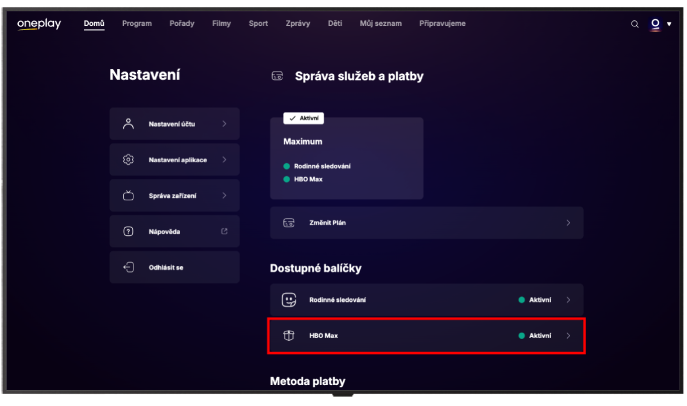
Task: Click the box icon for HBO Max package
Action: (289, 335)
